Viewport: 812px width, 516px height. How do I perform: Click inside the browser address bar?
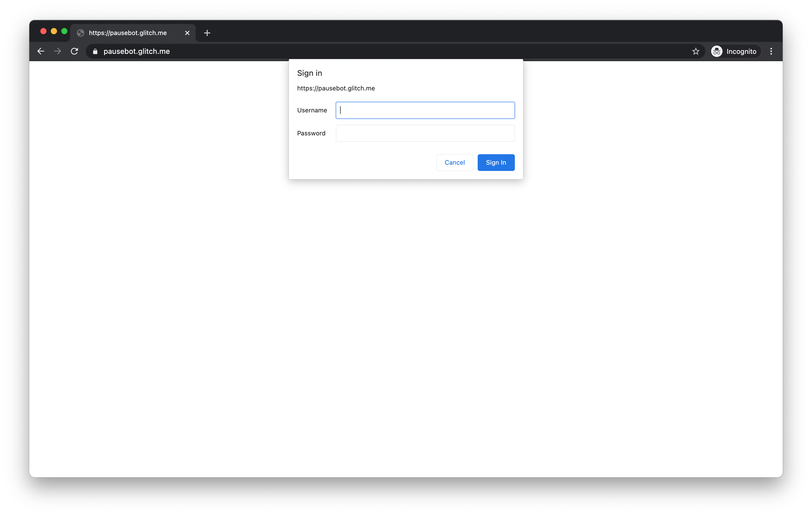[x=236, y=51]
